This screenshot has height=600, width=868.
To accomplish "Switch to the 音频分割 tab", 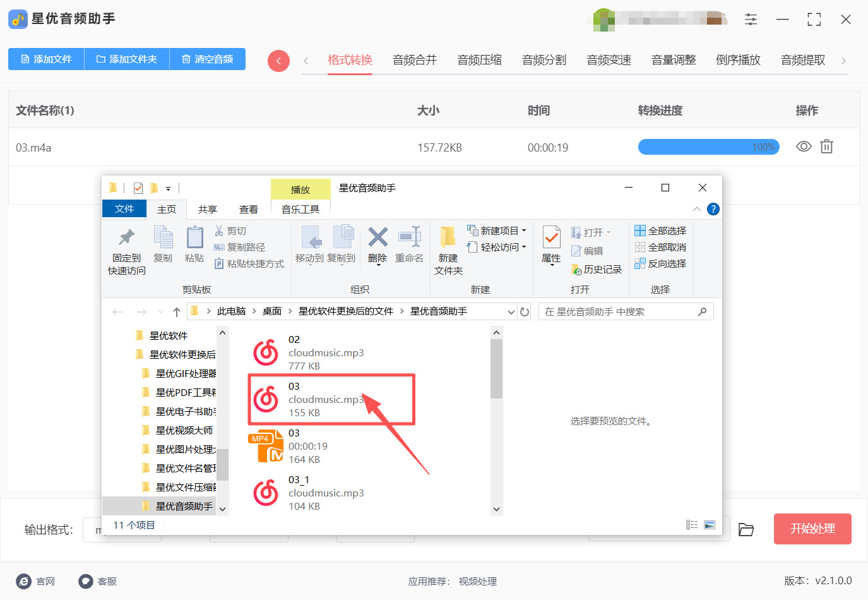I will click(x=544, y=61).
